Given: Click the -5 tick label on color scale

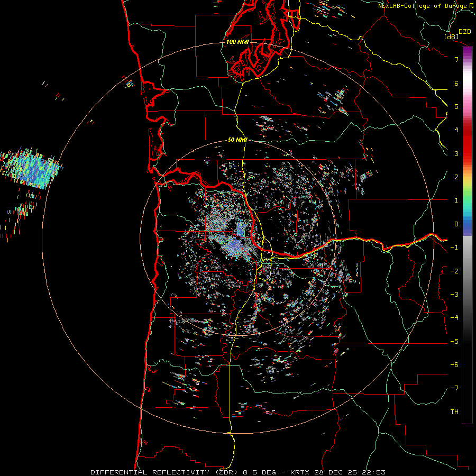Looking at the screenshot, I should click(x=454, y=342).
